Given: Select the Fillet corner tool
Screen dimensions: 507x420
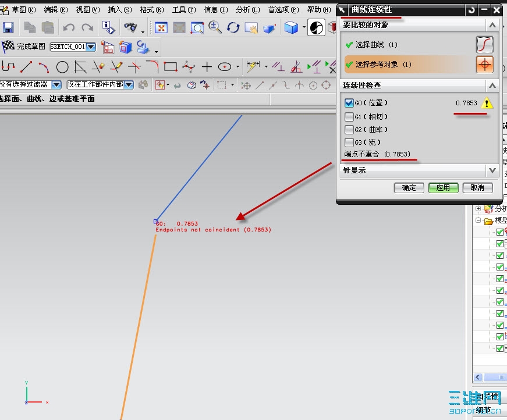Looking at the screenshot, I should pos(153,67).
